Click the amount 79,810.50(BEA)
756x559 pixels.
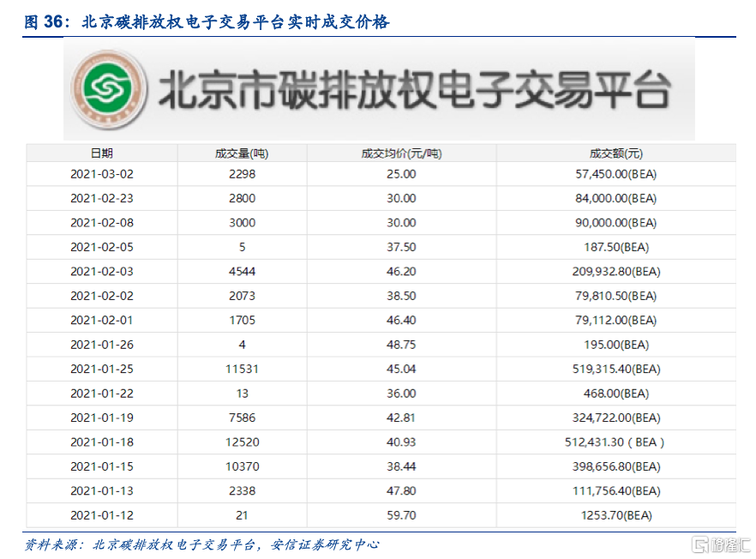point(616,296)
